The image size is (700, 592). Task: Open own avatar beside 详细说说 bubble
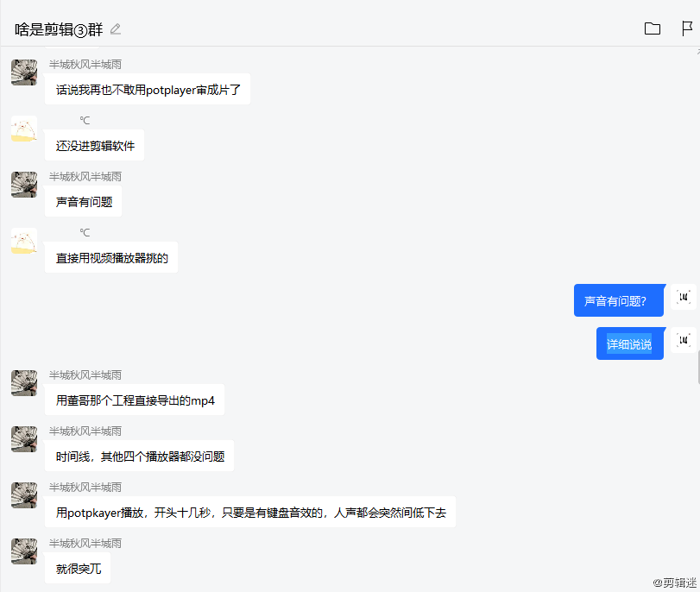[684, 340]
